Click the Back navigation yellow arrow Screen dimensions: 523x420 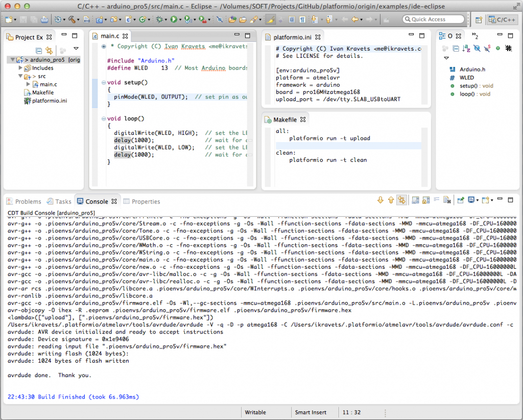tap(355, 20)
